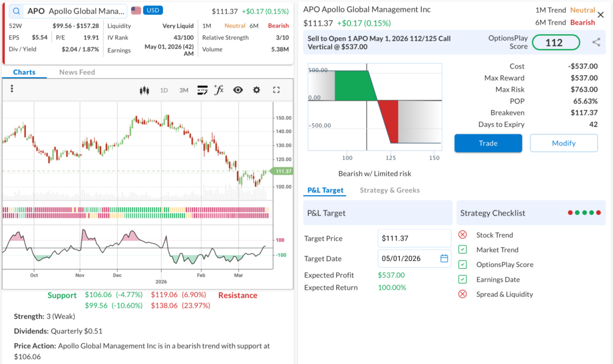
Task: Open chart settings gear icon
Action: pyautogui.click(x=257, y=90)
